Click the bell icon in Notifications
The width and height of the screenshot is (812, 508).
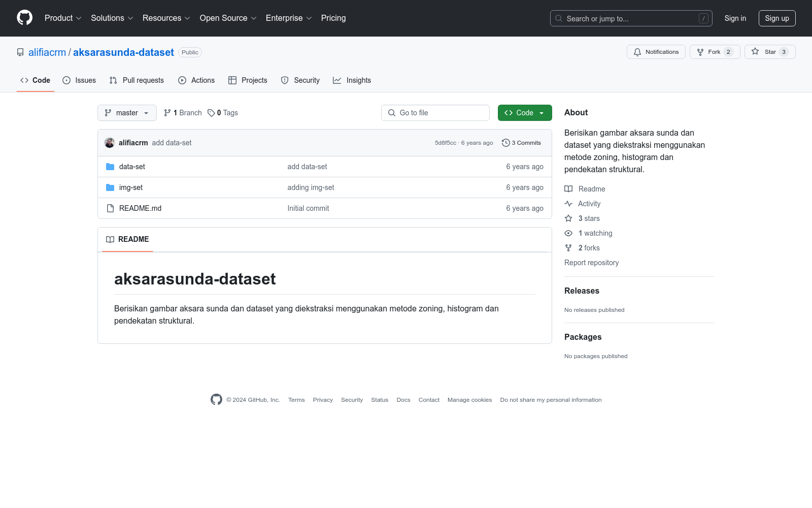637,52
